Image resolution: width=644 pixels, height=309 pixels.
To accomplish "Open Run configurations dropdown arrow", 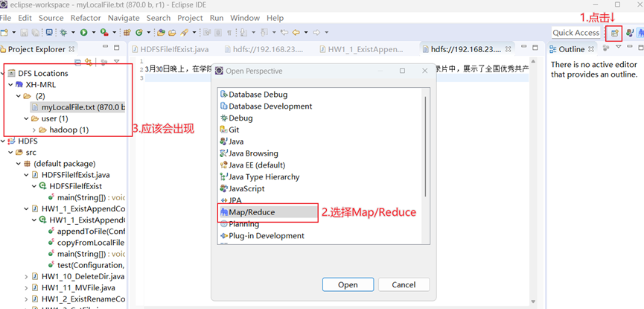I will tap(94, 33).
